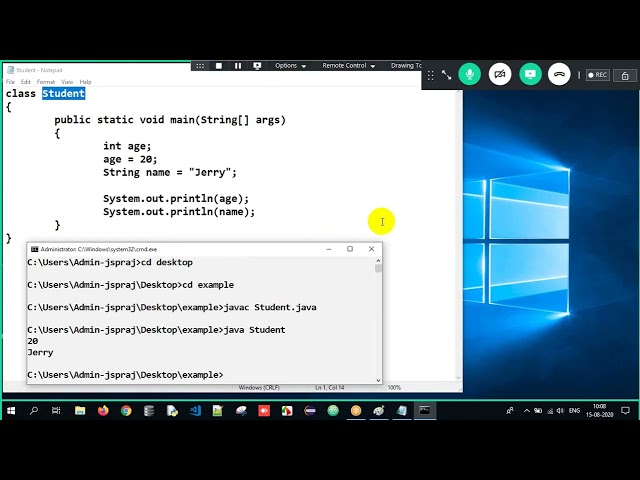Click the REC recording button
Viewport: 640px width, 480px height.
[598, 75]
